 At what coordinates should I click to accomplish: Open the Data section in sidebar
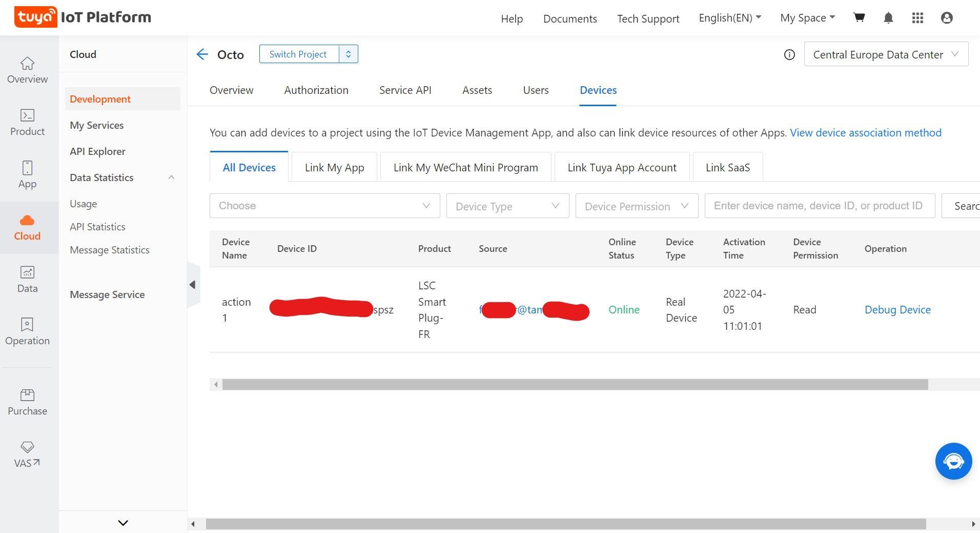pos(27,280)
